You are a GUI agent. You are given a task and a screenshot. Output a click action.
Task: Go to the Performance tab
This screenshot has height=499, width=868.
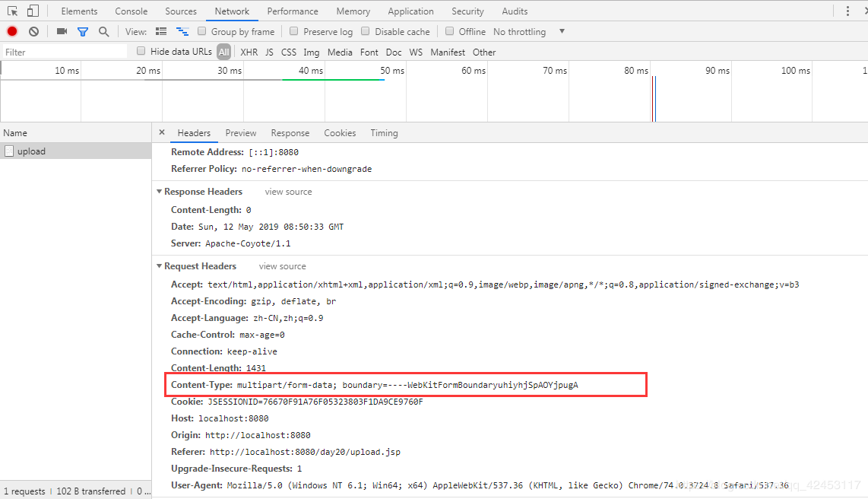(x=293, y=11)
